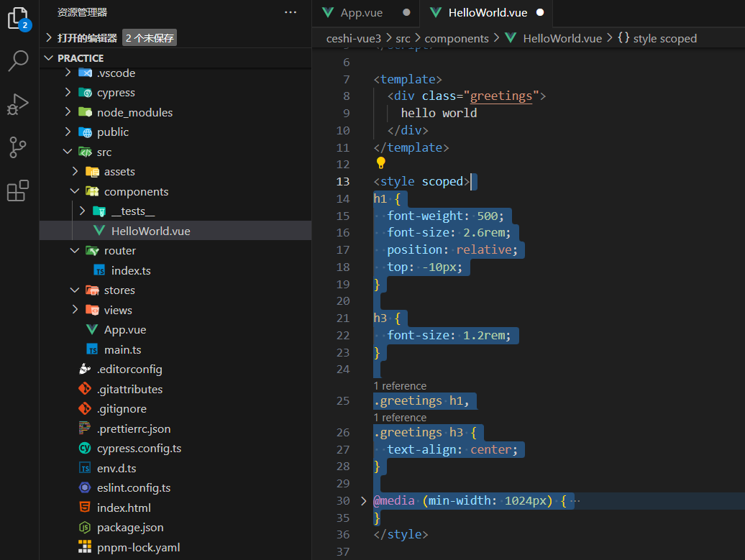Viewport: 745px width, 560px height.
Task: Click breadcrumb src
Action: [x=403, y=39]
